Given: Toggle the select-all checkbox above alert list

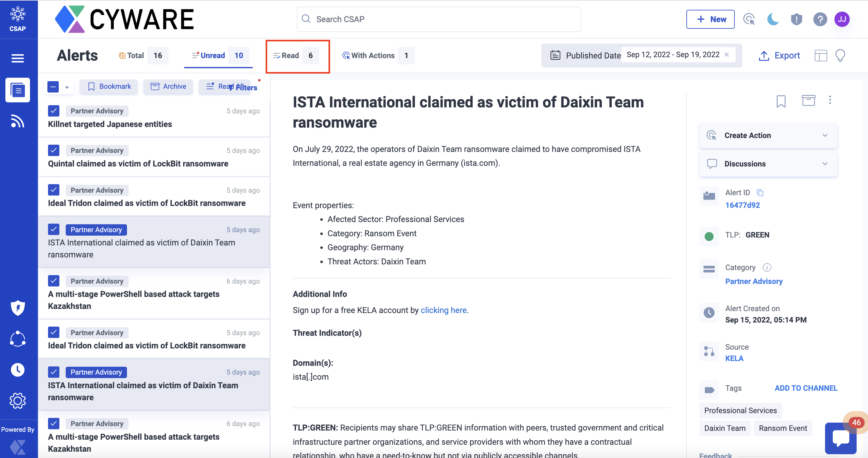Looking at the screenshot, I should click(x=53, y=87).
